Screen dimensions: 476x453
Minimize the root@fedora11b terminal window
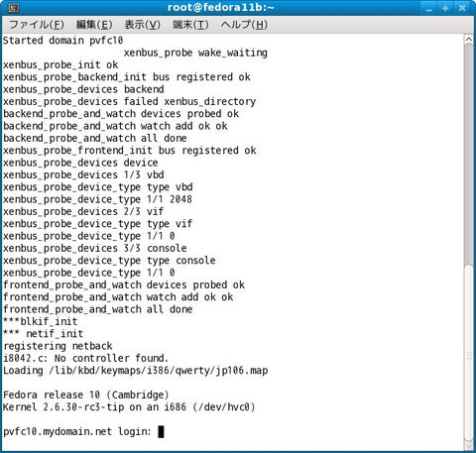click(428, 8)
